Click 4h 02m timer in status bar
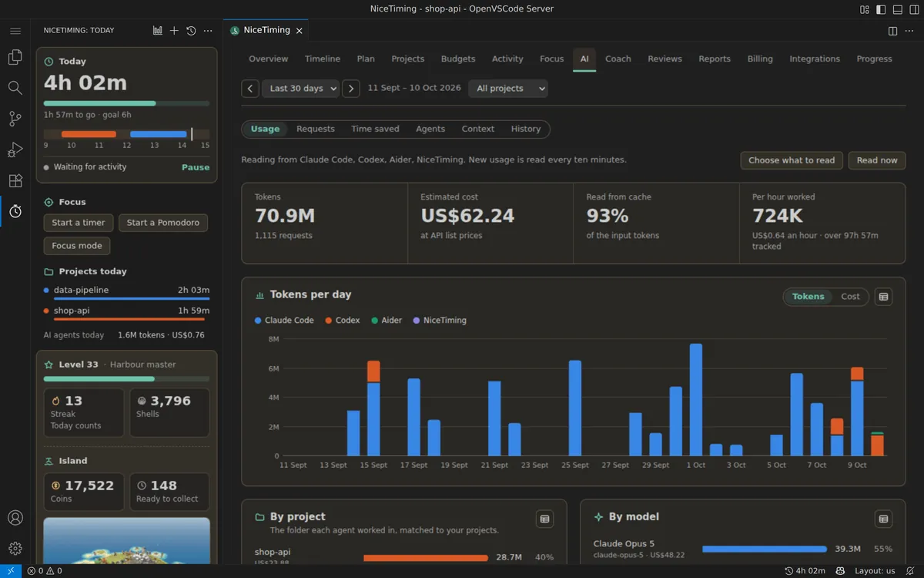924x578 pixels. 805,571
